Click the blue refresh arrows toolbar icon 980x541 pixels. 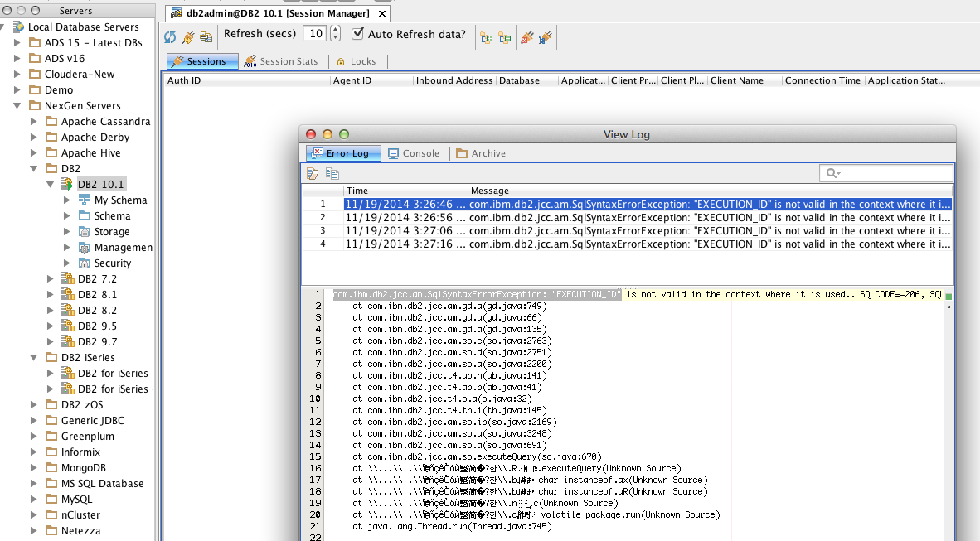click(x=170, y=37)
